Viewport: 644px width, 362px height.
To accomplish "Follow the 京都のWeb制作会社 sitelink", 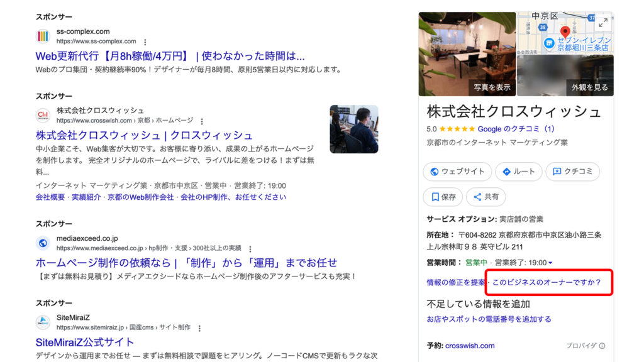I will [140, 197].
